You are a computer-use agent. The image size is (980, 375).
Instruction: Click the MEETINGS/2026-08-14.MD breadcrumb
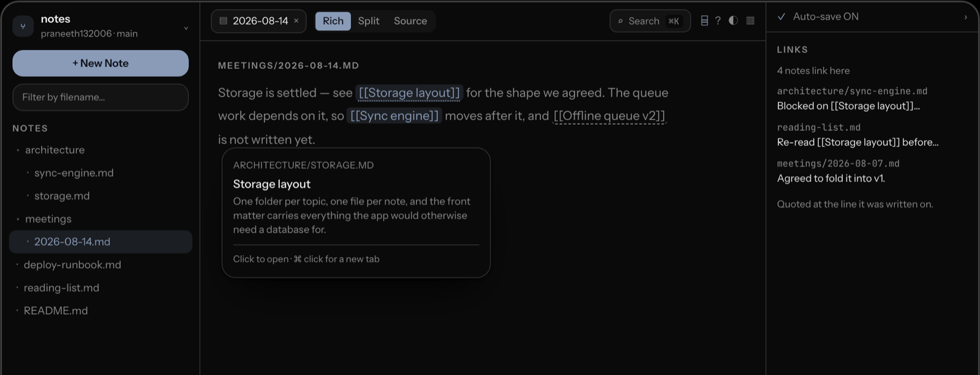tap(288, 65)
